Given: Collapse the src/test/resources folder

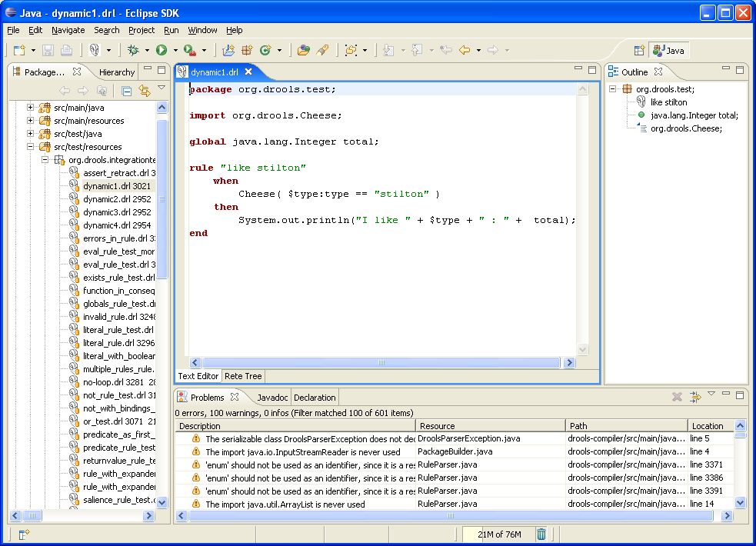Looking at the screenshot, I should (x=31, y=147).
